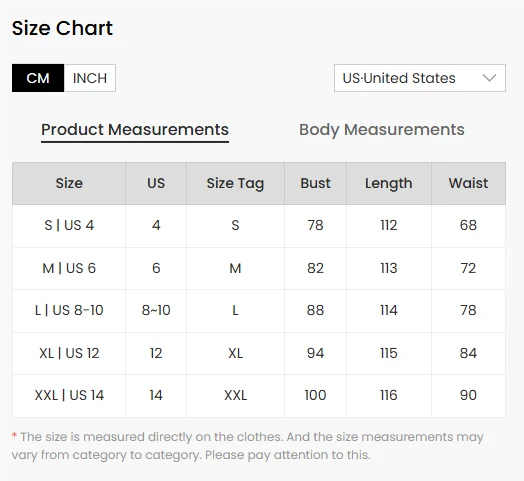
Task: Select the XXL | US 14 row
Action: click(x=259, y=396)
